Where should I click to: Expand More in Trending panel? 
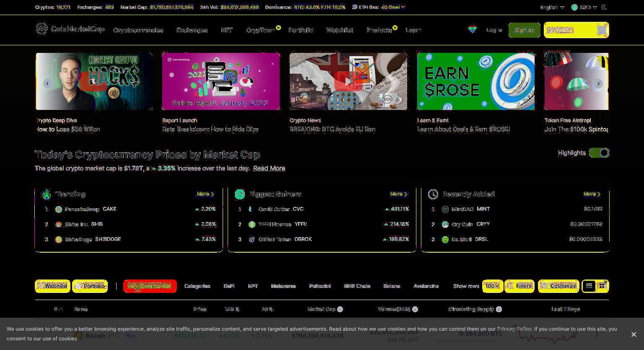click(x=205, y=194)
